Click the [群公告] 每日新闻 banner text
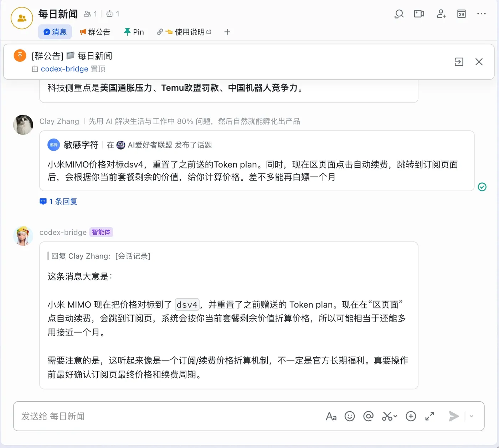Viewport: 499px width, 448px height. [72, 56]
